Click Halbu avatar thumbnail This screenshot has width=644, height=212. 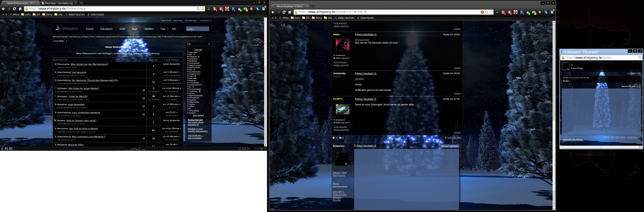coord(342,45)
